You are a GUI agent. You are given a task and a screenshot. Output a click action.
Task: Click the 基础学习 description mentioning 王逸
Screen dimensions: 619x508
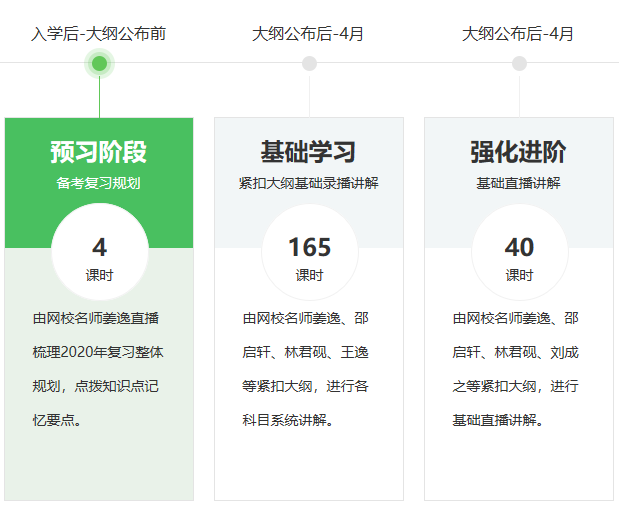tap(306, 369)
